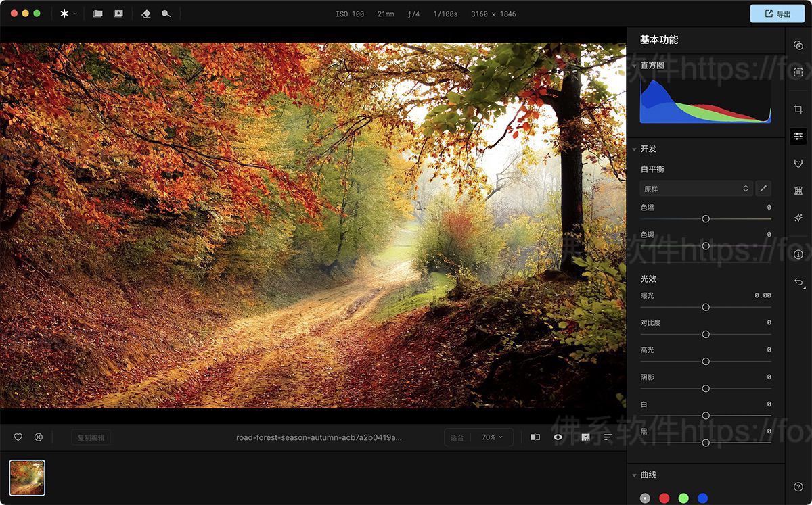Open the AI enhance sparkle tool
The image size is (812, 505).
tap(798, 218)
